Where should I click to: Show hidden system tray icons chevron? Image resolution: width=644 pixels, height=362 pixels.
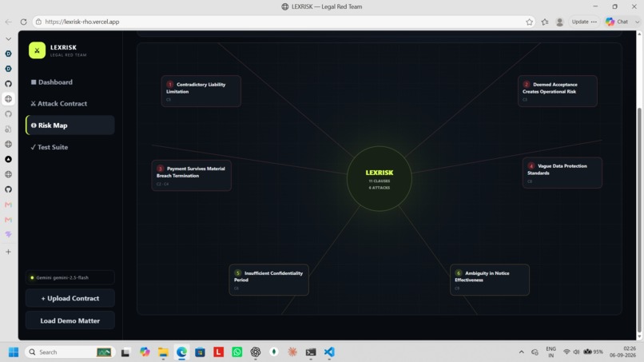tap(522, 352)
